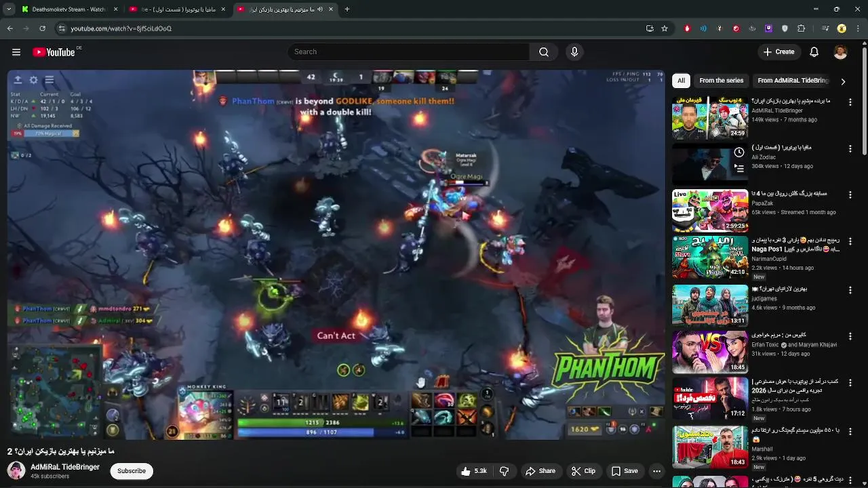Click the Share button
This screenshot has width=868, height=488.
pyautogui.click(x=540, y=471)
